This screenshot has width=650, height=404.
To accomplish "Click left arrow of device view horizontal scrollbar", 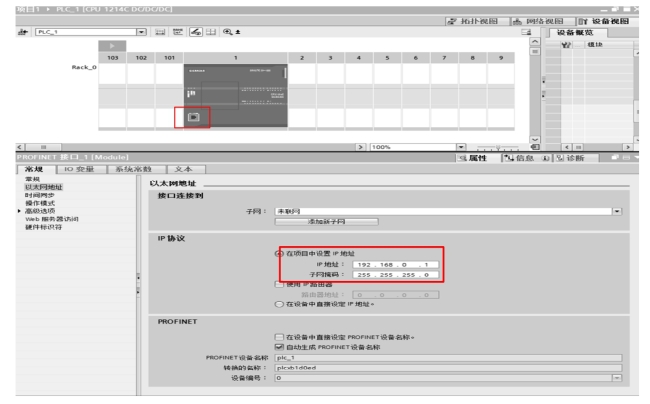I will (x=20, y=147).
